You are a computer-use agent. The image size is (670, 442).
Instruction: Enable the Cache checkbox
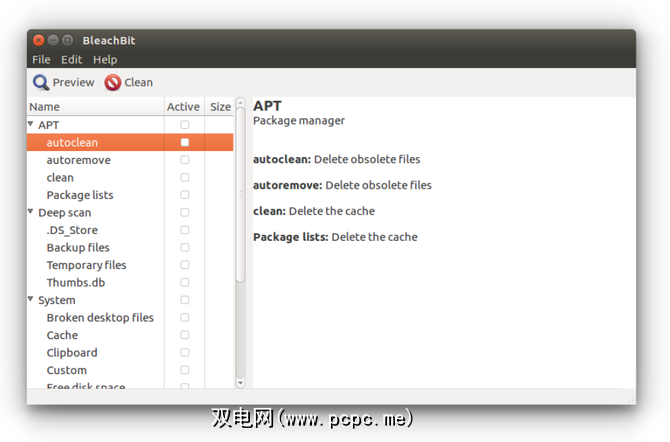click(x=185, y=335)
